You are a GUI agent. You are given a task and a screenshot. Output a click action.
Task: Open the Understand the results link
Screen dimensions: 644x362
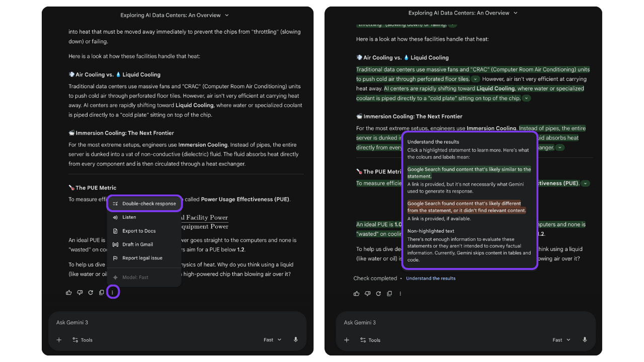pos(431,278)
